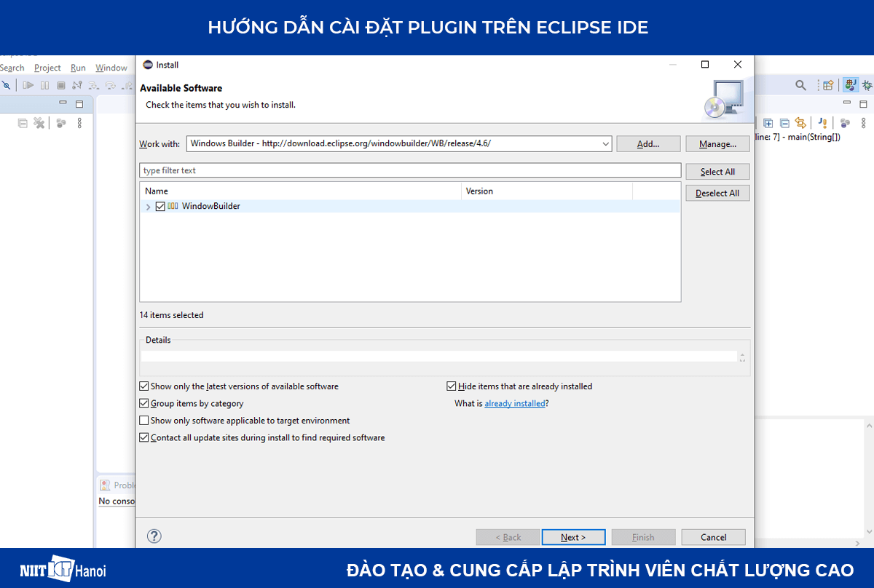Open the Window menu
Screen dimensions: 874x588
coord(111,67)
